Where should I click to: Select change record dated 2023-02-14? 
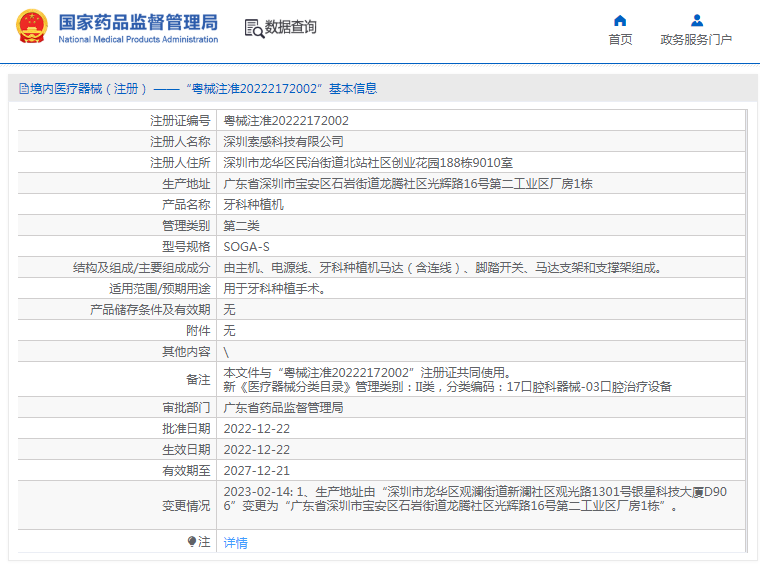click(x=475, y=499)
